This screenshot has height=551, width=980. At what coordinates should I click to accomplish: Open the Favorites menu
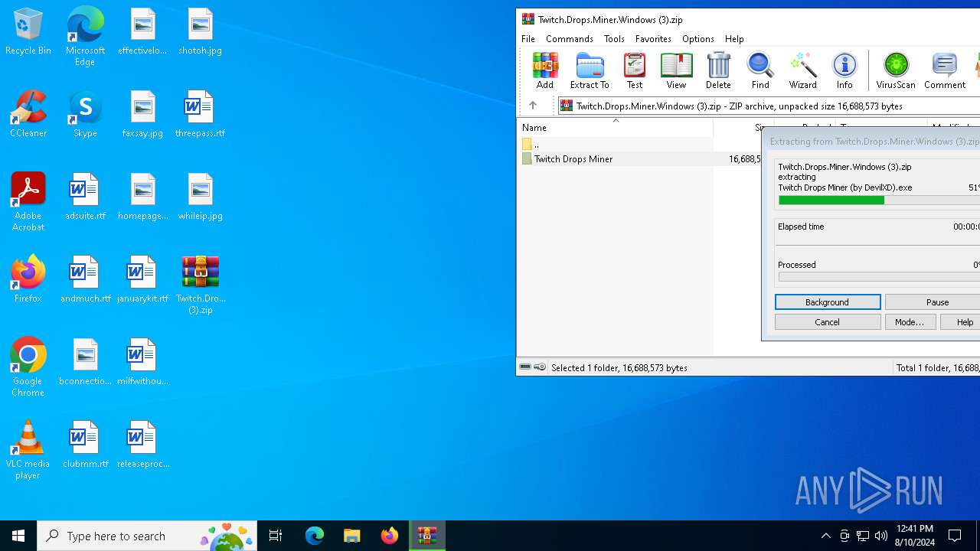click(x=653, y=38)
